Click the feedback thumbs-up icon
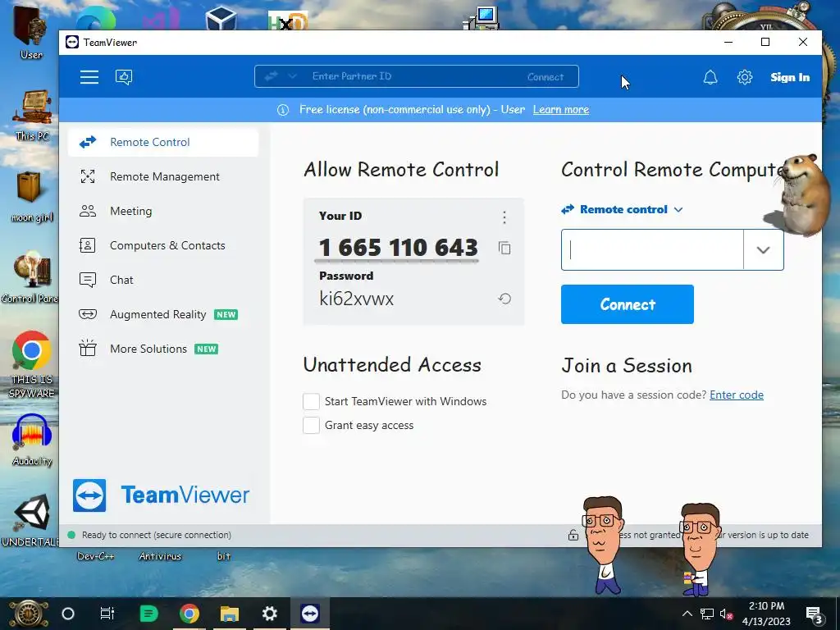Screen dimensions: 840x630 124,77
